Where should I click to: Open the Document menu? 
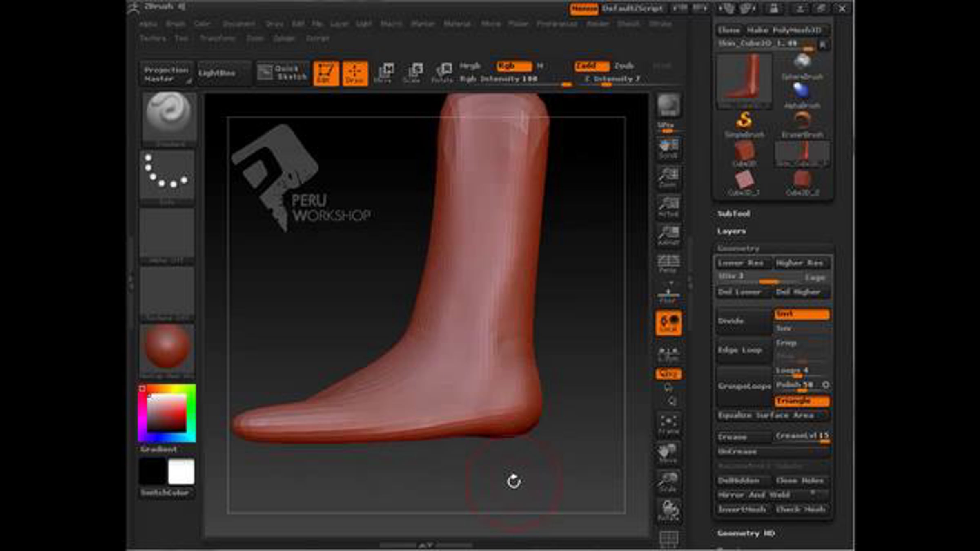pyautogui.click(x=238, y=24)
